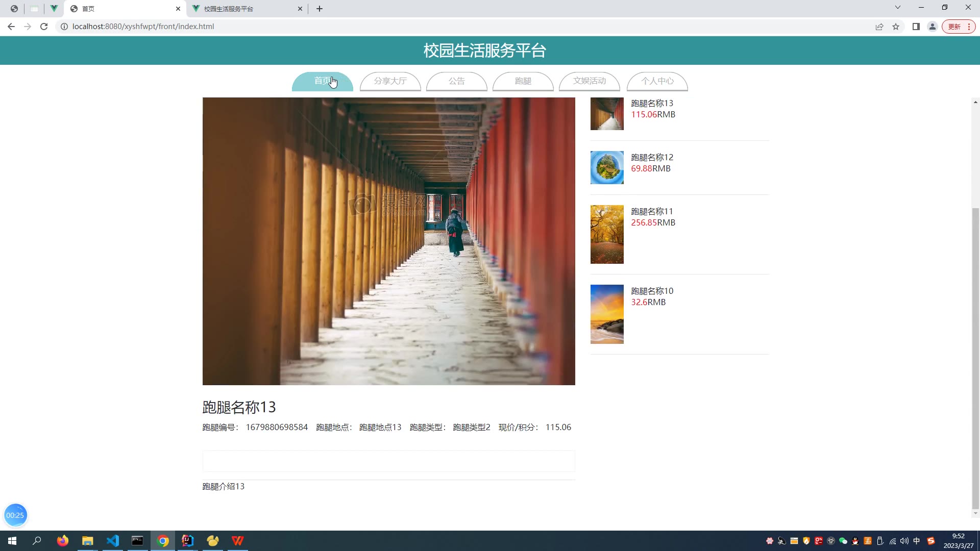Viewport: 980px width, 551px height.
Task: Open 个人中心 navigation tab
Action: pos(657,81)
